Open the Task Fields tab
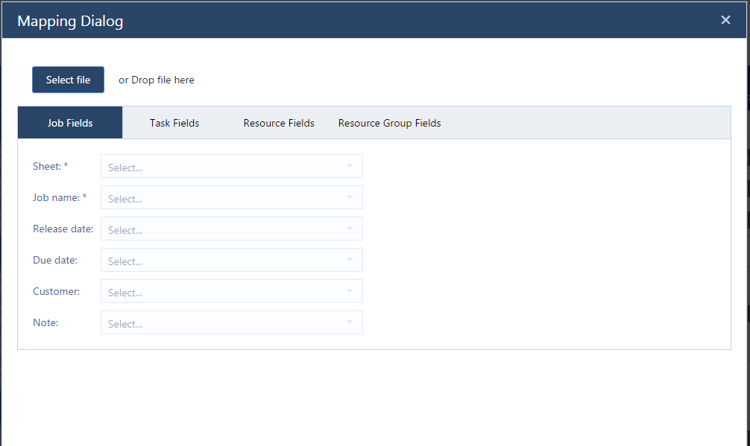The width and height of the screenshot is (750, 446). (174, 123)
